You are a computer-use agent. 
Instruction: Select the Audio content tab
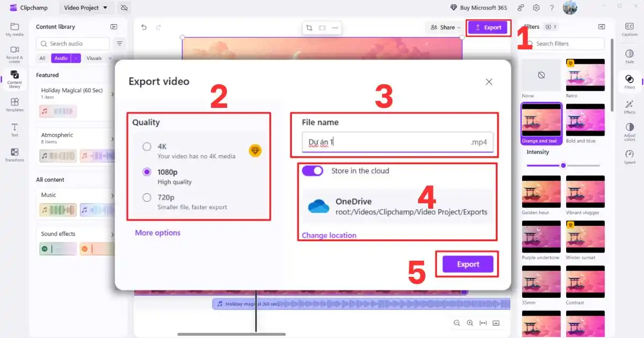(61, 58)
